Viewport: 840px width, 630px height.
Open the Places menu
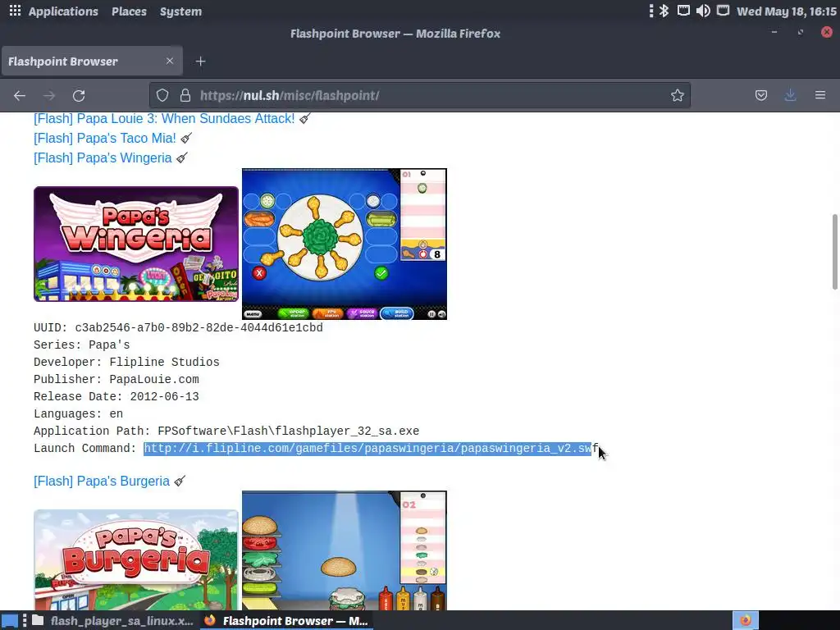pyautogui.click(x=129, y=11)
